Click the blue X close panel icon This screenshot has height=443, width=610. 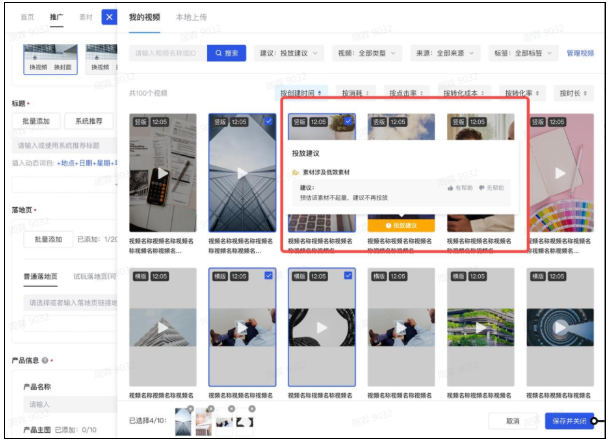click(109, 17)
